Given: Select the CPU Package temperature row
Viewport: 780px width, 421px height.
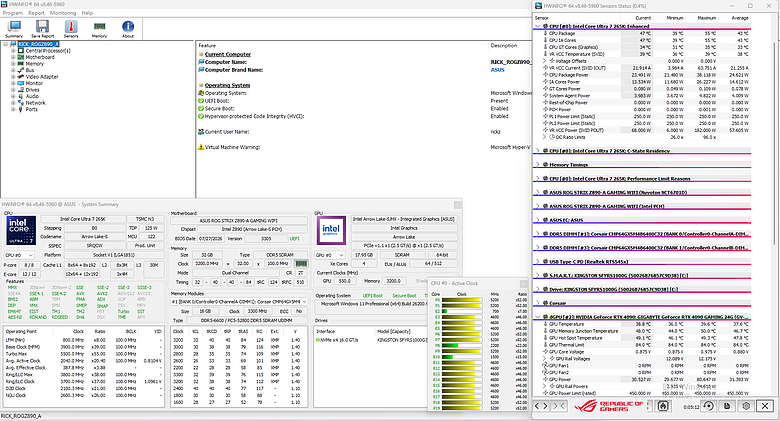Looking at the screenshot, I should [x=642, y=33].
